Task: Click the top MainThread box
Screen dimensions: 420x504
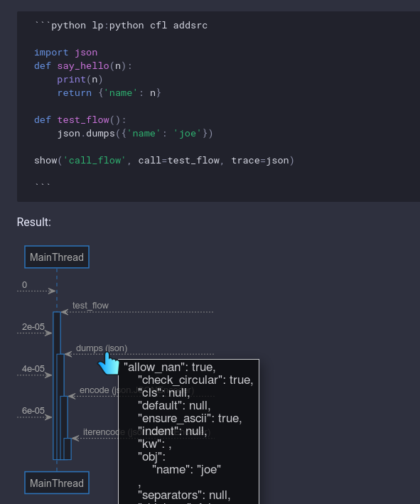Action: pyautogui.click(x=57, y=257)
